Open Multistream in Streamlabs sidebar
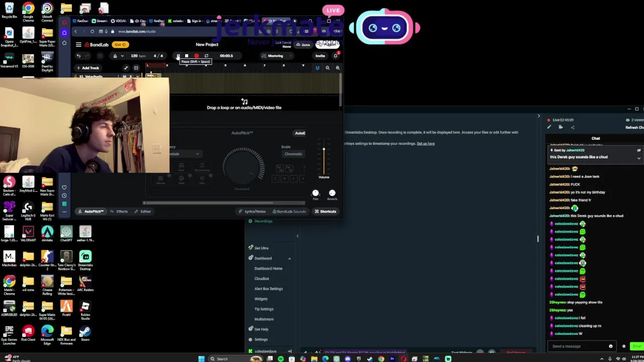The height and width of the screenshot is (362, 644). tap(264, 319)
